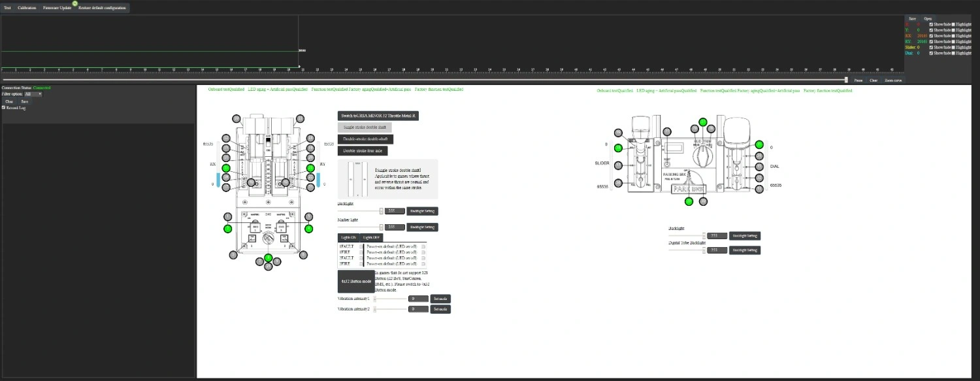Click the blue RX axis level bar
This screenshot has height=381, width=980.
click(218, 180)
